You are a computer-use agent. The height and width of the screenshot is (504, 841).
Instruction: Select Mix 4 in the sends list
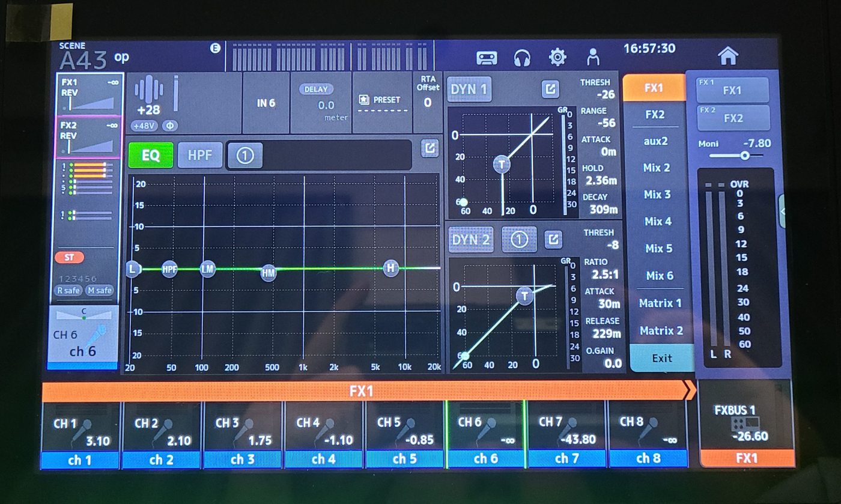[x=658, y=221]
